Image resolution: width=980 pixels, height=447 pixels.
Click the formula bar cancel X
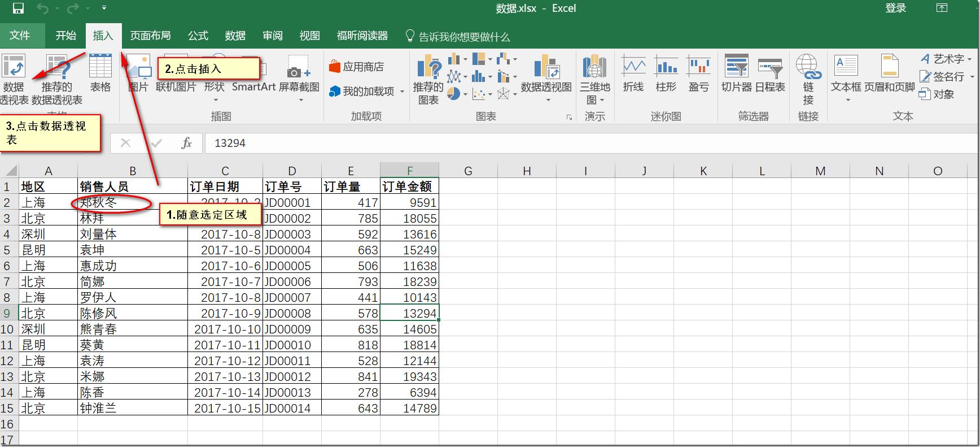point(125,143)
